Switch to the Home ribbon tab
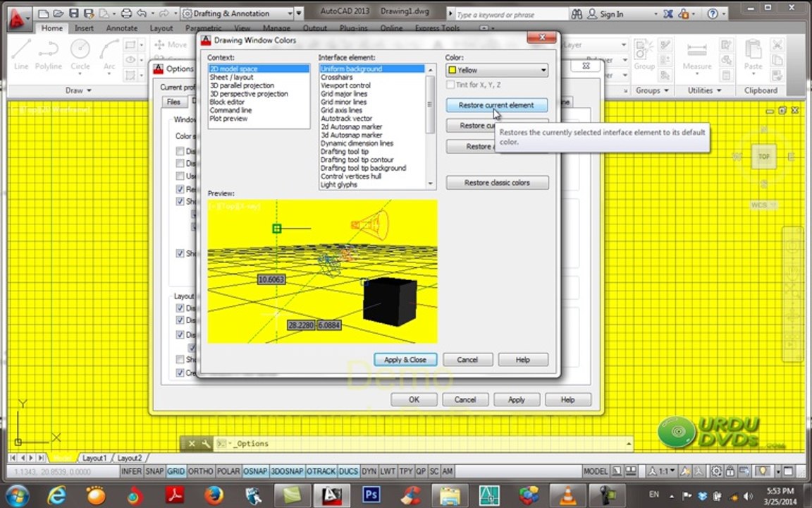The height and width of the screenshot is (508, 812). click(x=51, y=28)
